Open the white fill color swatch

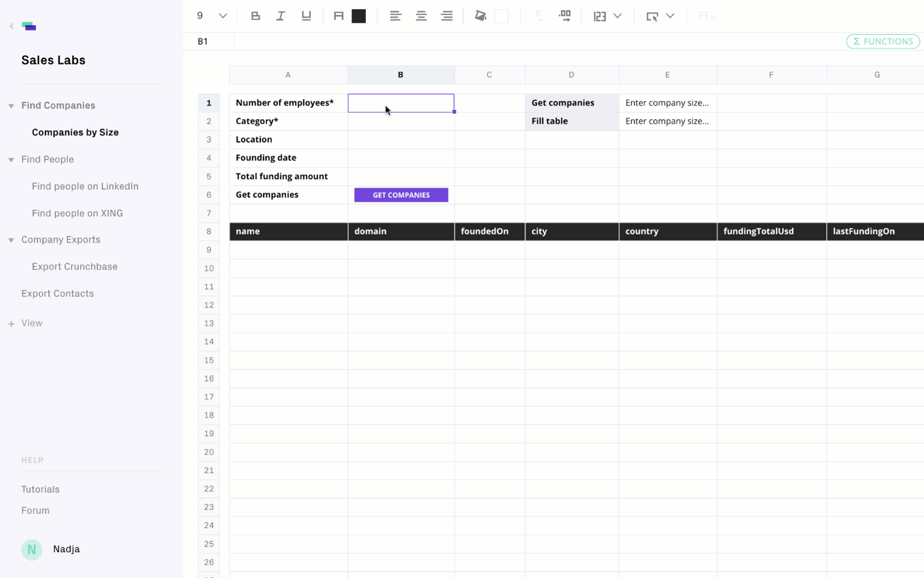click(x=502, y=16)
